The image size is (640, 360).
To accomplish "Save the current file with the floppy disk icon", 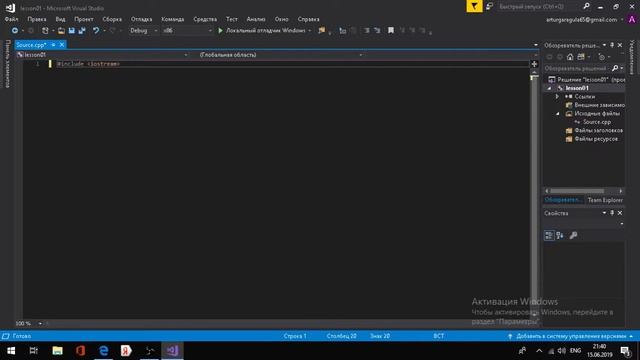I will point(72,31).
